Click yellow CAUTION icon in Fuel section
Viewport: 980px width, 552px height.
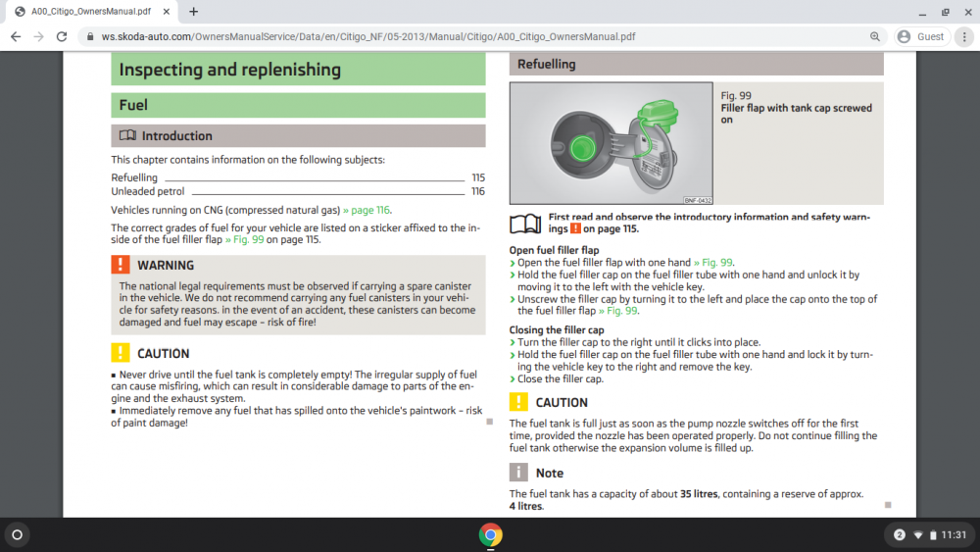[121, 353]
